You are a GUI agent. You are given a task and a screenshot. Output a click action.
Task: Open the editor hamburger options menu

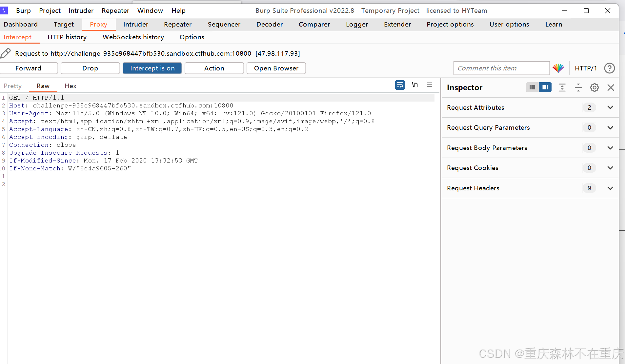430,85
